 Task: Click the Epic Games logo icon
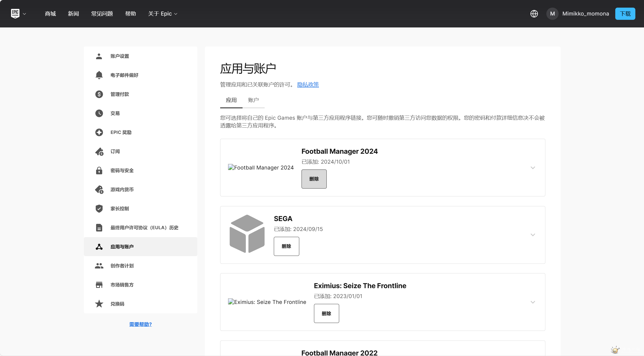point(15,13)
